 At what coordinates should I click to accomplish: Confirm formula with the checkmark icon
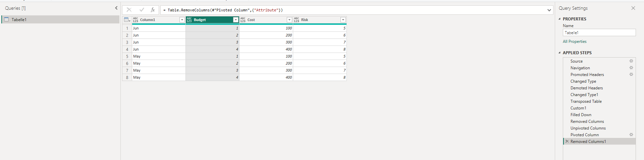coord(142,10)
